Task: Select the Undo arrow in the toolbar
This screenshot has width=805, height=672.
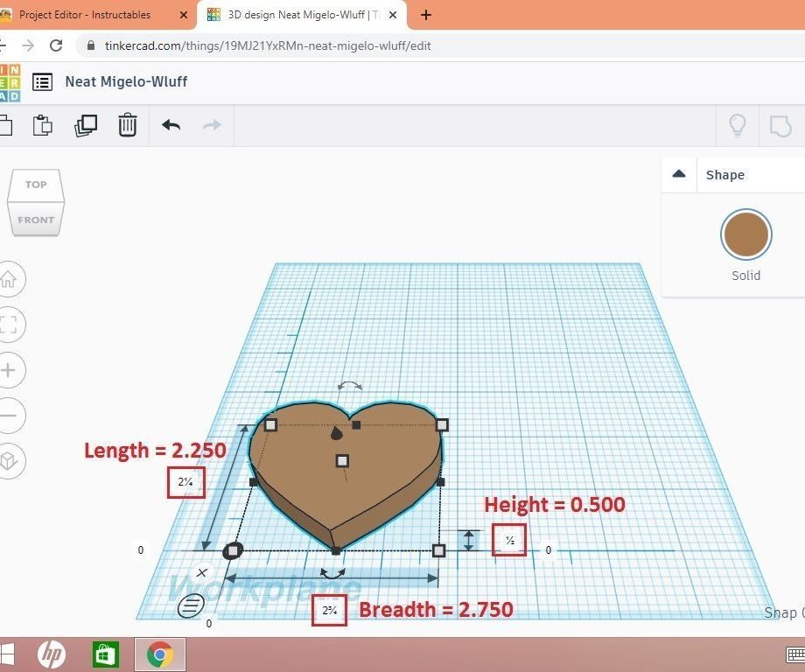Action: pos(171,125)
